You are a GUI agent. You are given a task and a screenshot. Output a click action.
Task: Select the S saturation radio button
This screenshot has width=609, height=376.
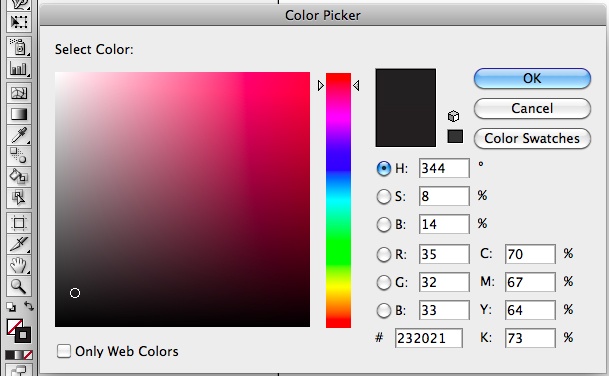384,197
